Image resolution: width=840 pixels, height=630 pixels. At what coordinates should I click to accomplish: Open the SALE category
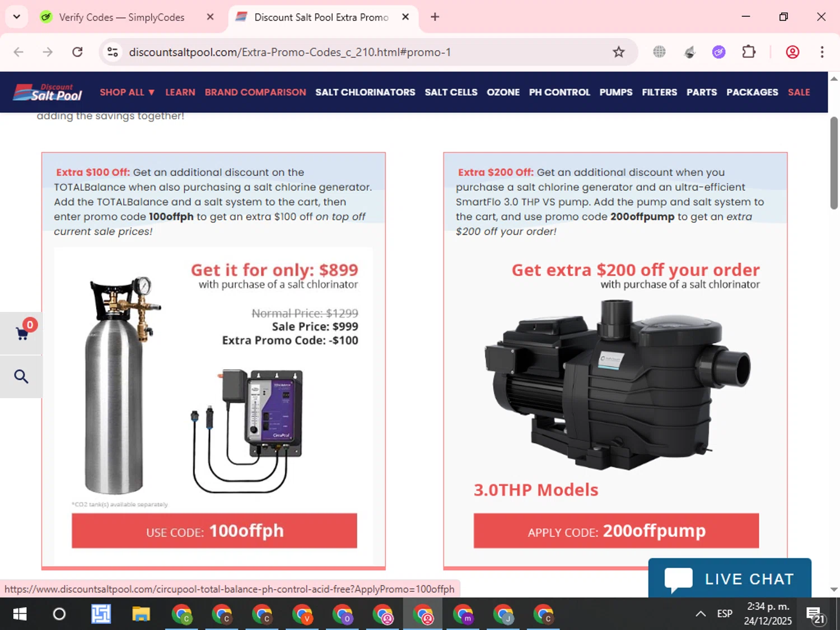click(799, 92)
